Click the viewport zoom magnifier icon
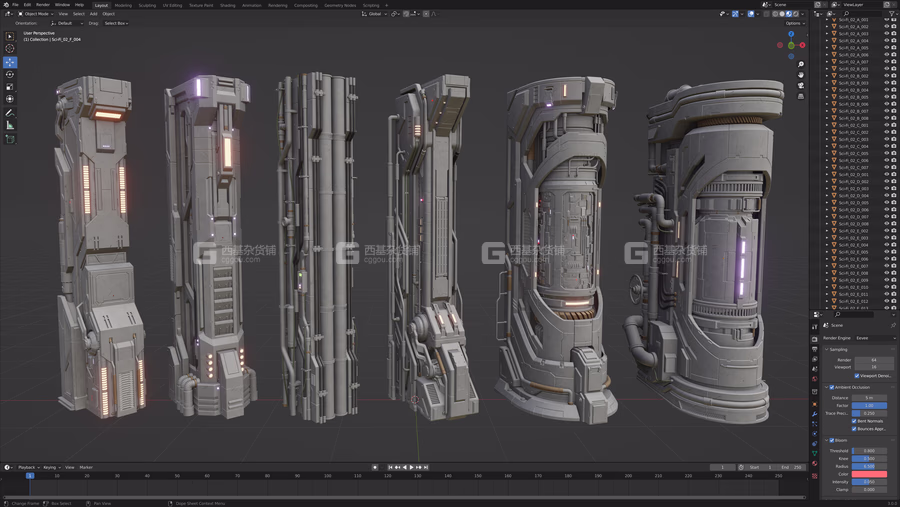The height and width of the screenshot is (507, 900). pyautogui.click(x=801, y=64)
